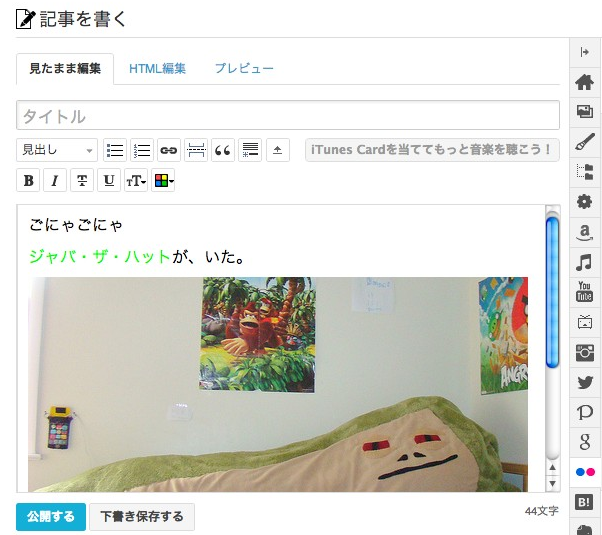Image resolution: width=602 pixels, height=535 pixels.
Task: Open the Pixiv P icon panel
Action: coord(585,412)
